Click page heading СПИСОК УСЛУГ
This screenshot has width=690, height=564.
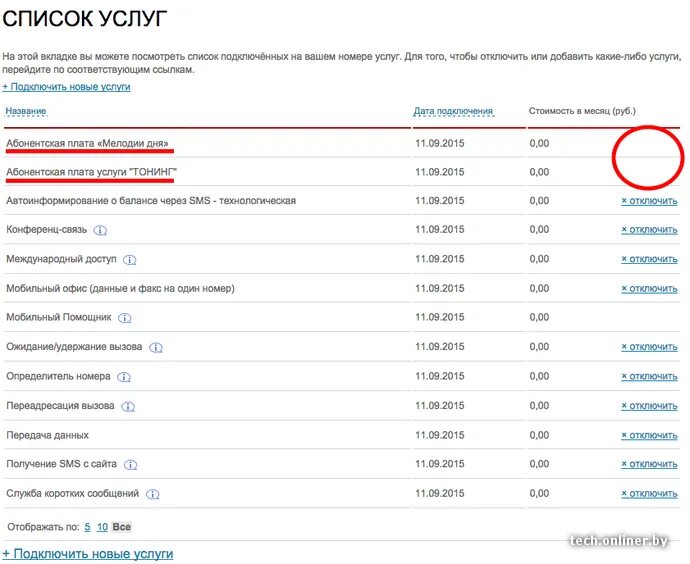85,19
